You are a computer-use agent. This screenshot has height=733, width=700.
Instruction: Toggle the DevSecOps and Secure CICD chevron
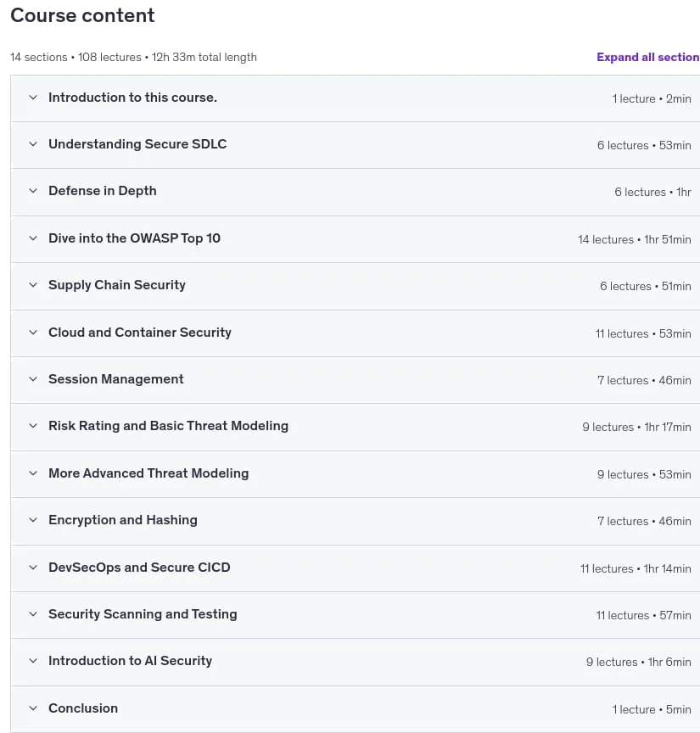[x=33, y=568]
